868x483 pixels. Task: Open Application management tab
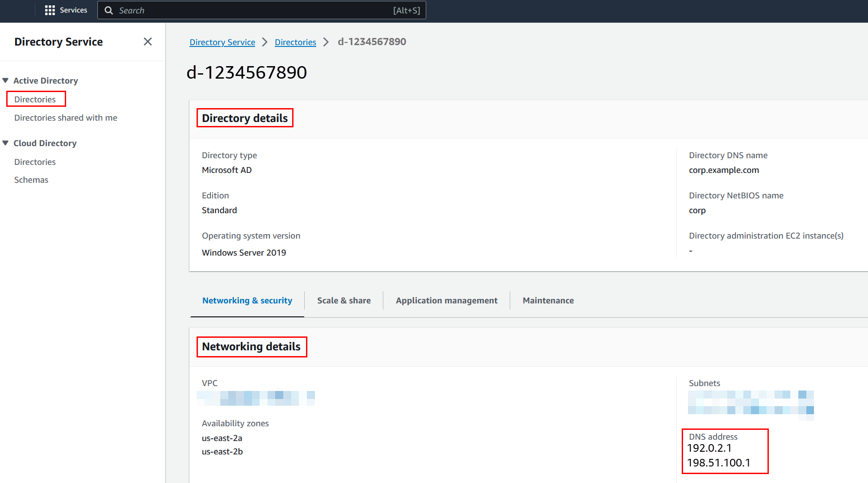(446, 300)
